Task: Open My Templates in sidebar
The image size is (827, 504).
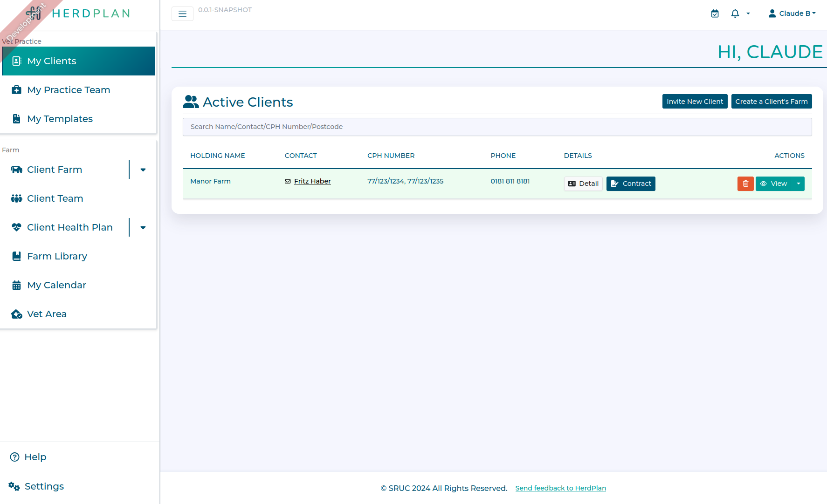Action: [x=60, y=119]
